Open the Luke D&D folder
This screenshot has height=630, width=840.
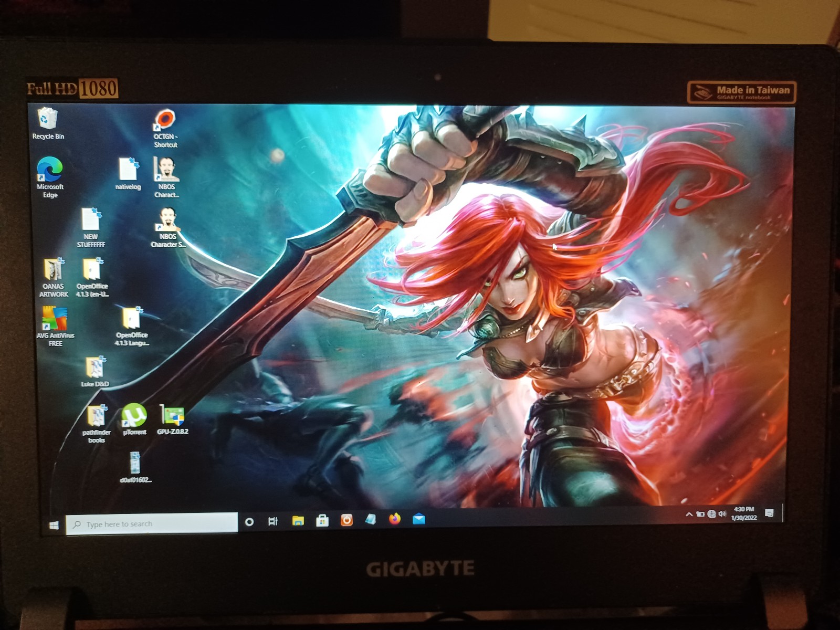pyautogui.click(x=95, y=372)
